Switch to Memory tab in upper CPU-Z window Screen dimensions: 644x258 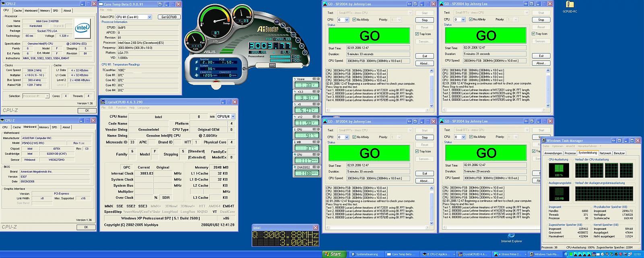(x=45, y=11)
